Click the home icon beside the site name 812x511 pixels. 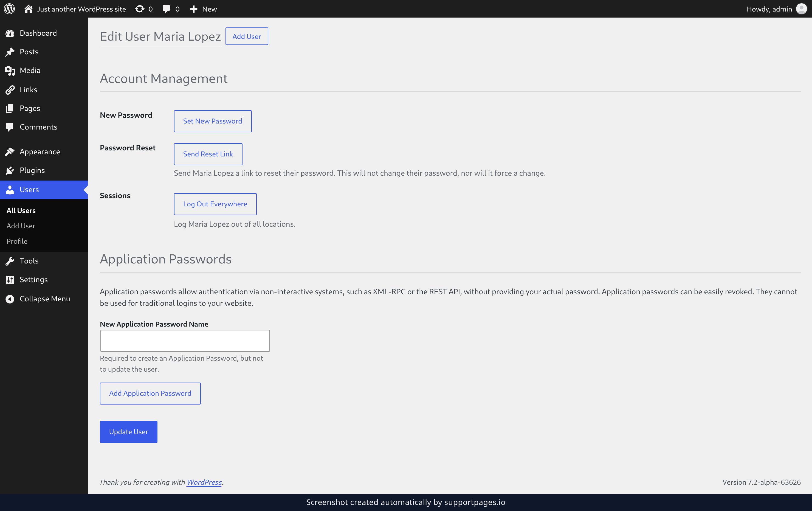pyautogui.click(x=28, y=9)
